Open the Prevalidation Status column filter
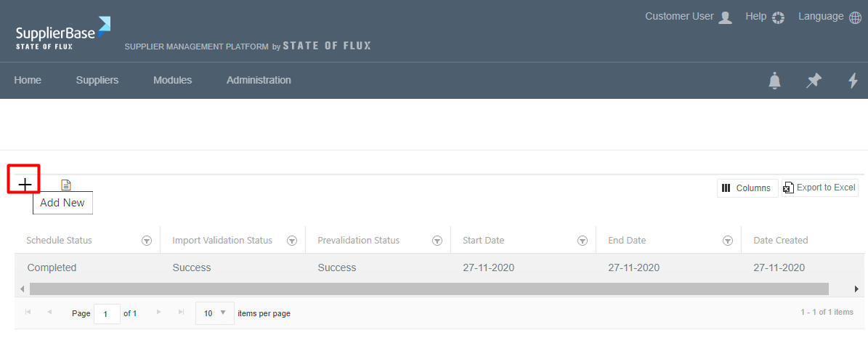The height and width of the screenshot is (338, 868). 437,241
